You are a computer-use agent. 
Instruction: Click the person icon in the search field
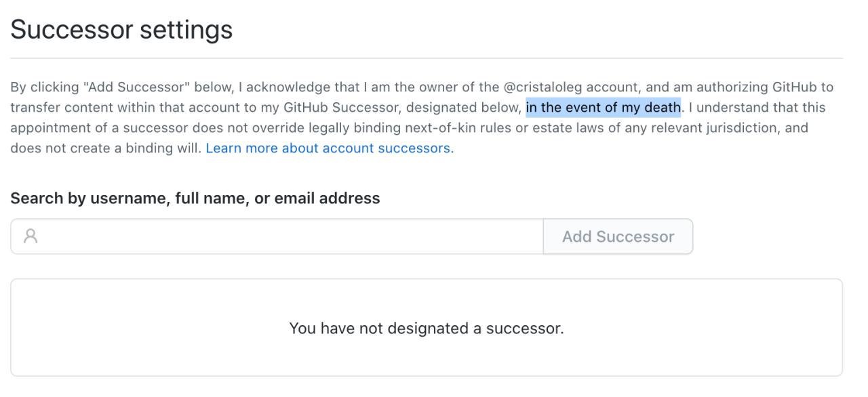click(x=30, y=236)
